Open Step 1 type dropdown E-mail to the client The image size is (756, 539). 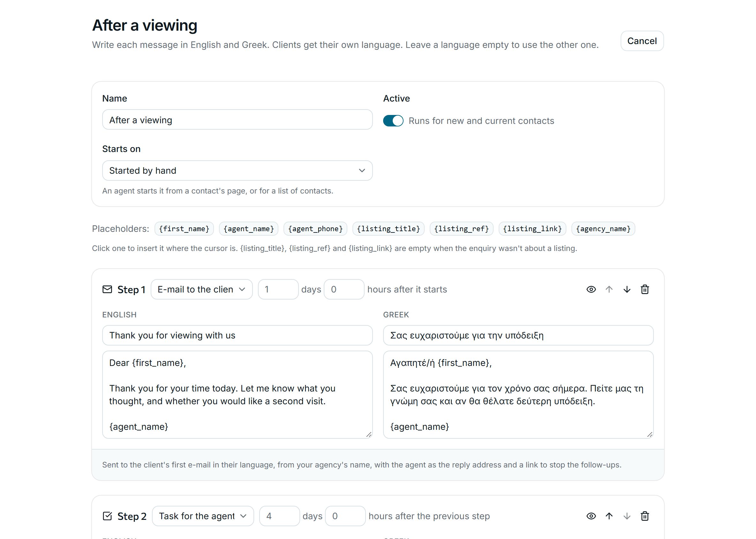click(x=201, y=289)
